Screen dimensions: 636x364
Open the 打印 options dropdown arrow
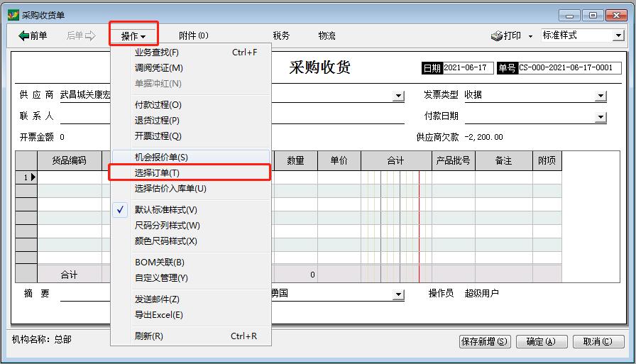(x=530, y=36)
